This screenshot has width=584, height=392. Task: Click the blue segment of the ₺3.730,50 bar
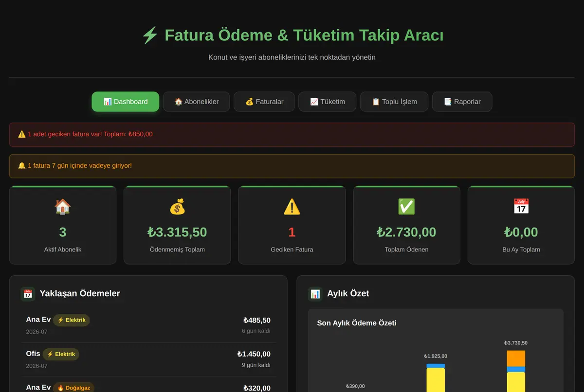pos(516,370)
